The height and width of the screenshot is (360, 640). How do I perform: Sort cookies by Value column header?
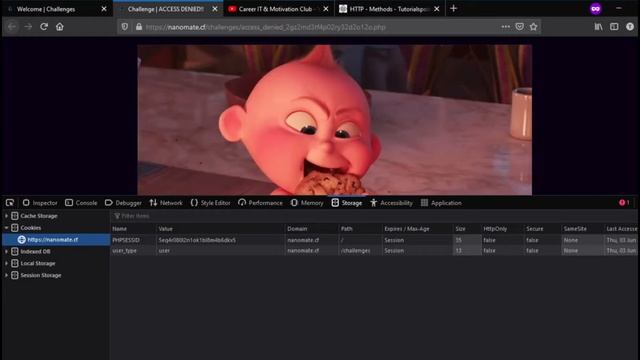220,229
